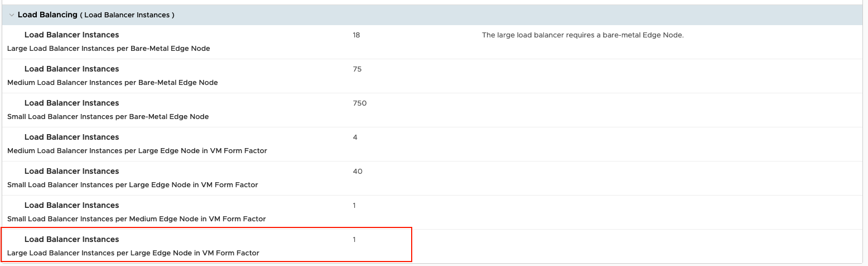868x266 pixels.
Task: Click value 1 in the red-highlighted row
Action: (354, 240)
